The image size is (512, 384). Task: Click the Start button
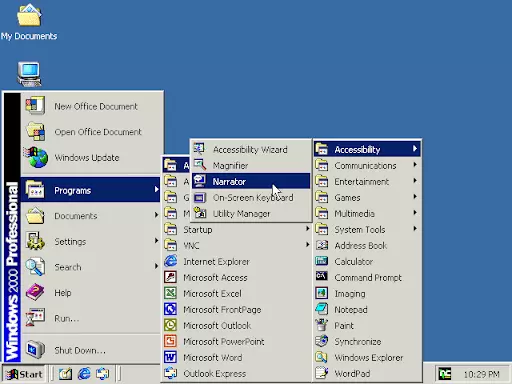25,374
